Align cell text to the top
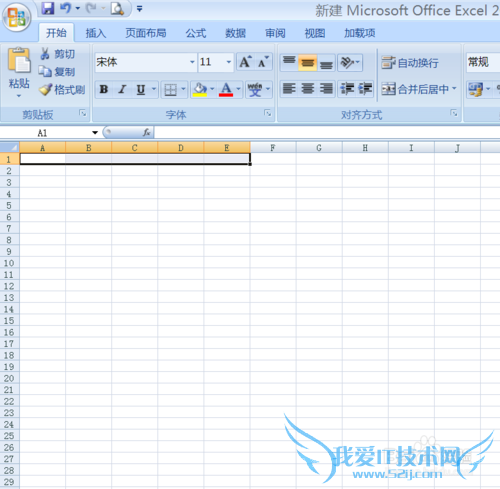 pos(289,62)
